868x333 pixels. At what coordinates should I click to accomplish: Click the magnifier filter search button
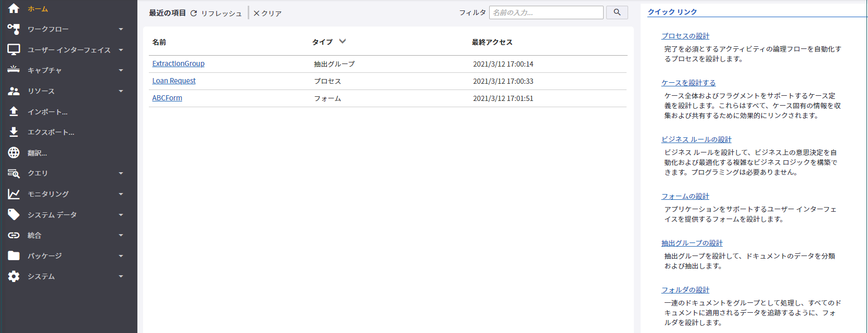coord(617,12)
